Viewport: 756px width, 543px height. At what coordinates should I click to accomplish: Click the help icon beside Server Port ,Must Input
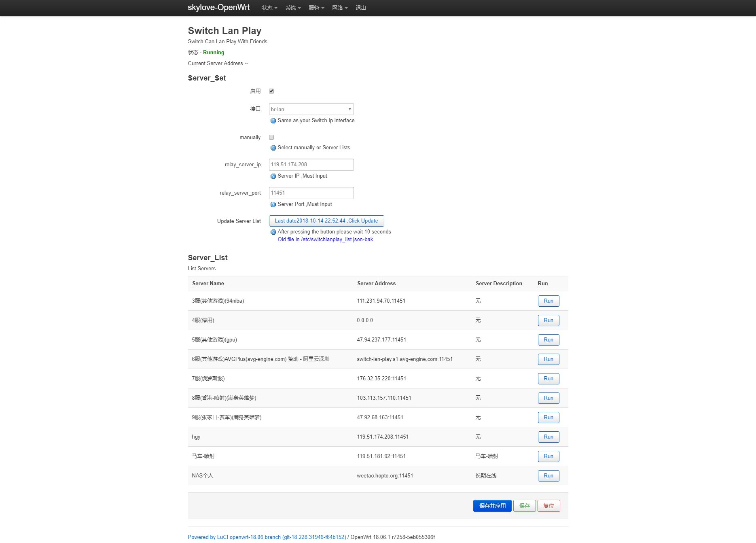pos(273,204)
